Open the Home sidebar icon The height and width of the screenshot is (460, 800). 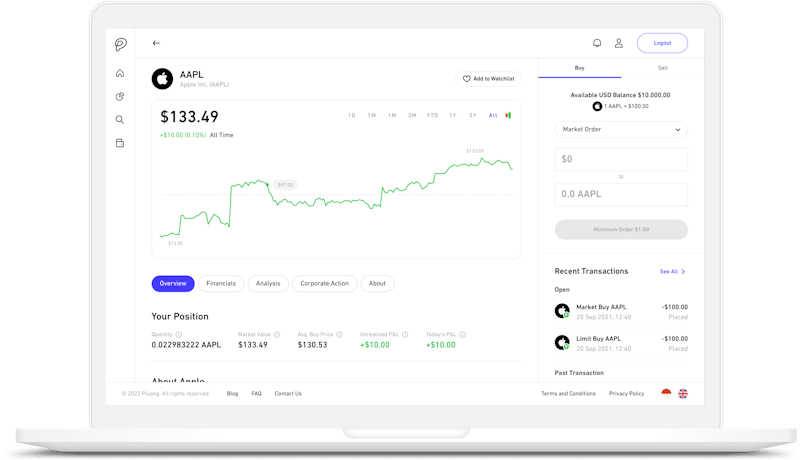coord(120,73)
